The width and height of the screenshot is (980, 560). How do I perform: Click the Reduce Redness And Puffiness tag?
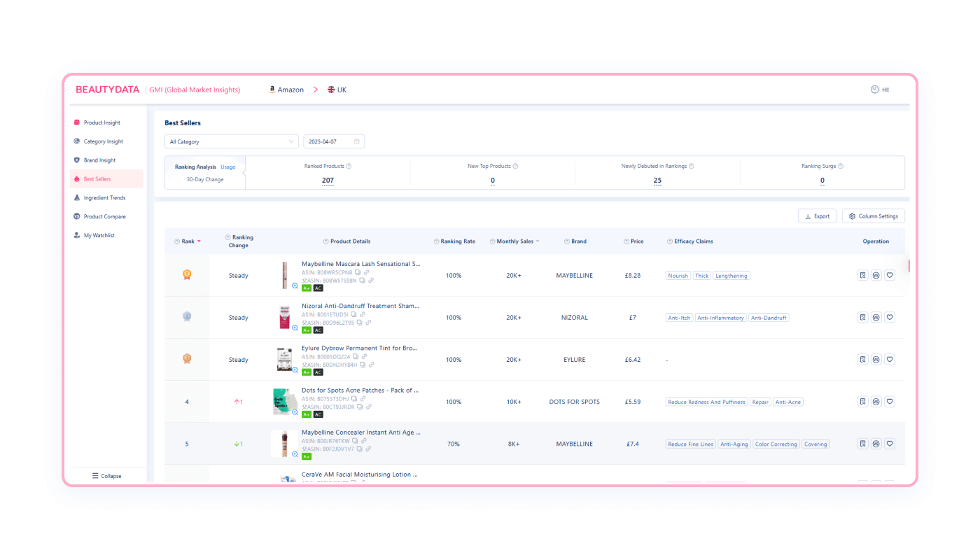tap(706, 402)
